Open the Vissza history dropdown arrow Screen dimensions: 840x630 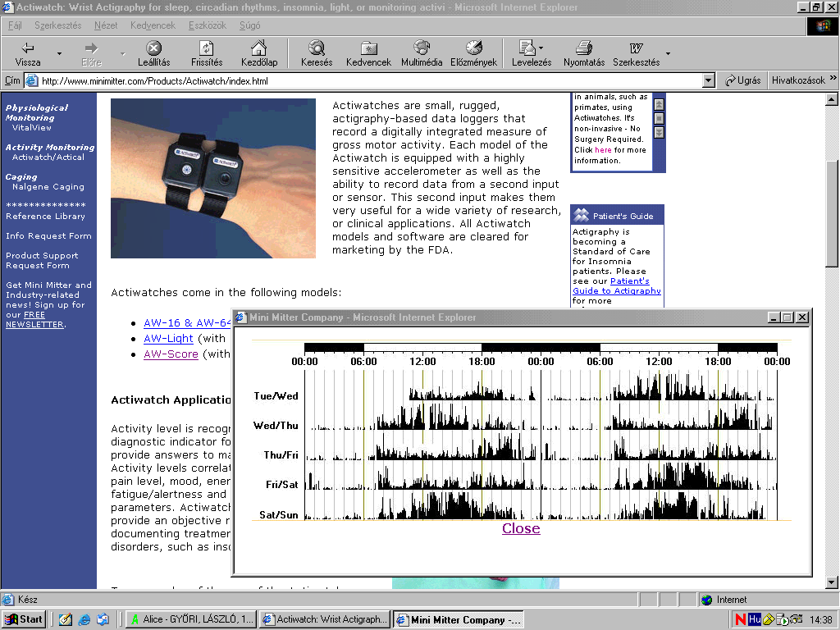point(59,53)
